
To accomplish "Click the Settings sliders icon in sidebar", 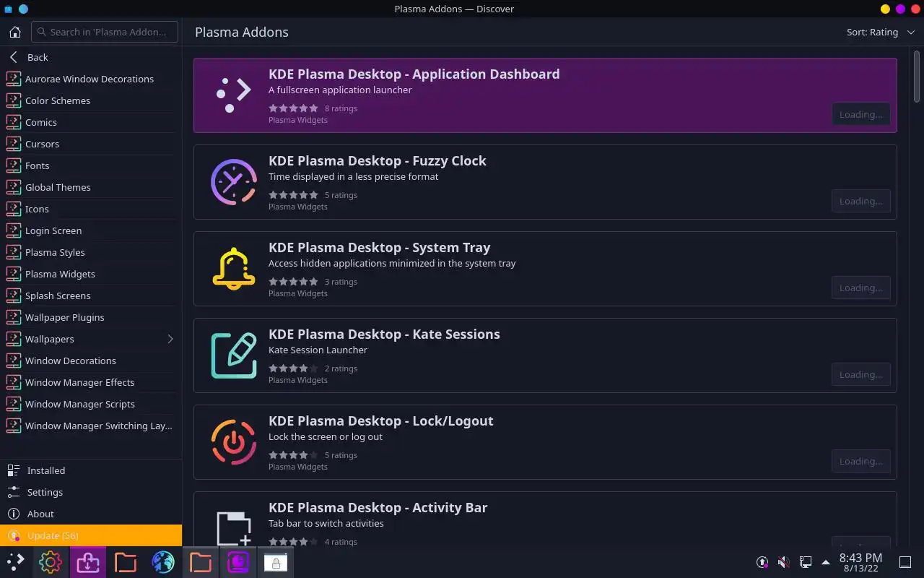I will coord(13,492).
